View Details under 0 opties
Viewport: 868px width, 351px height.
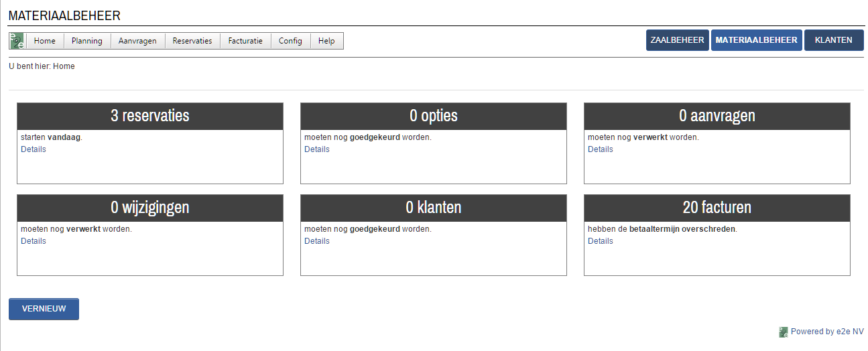point(317,149)
